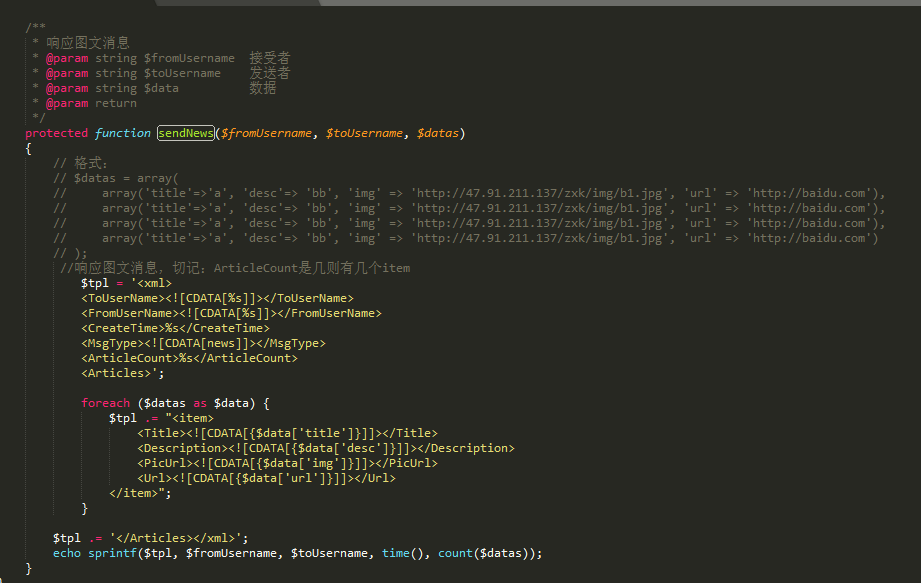Place cursor on the <FromUserName> line
The image size is (921, 583).
(231, 313)
